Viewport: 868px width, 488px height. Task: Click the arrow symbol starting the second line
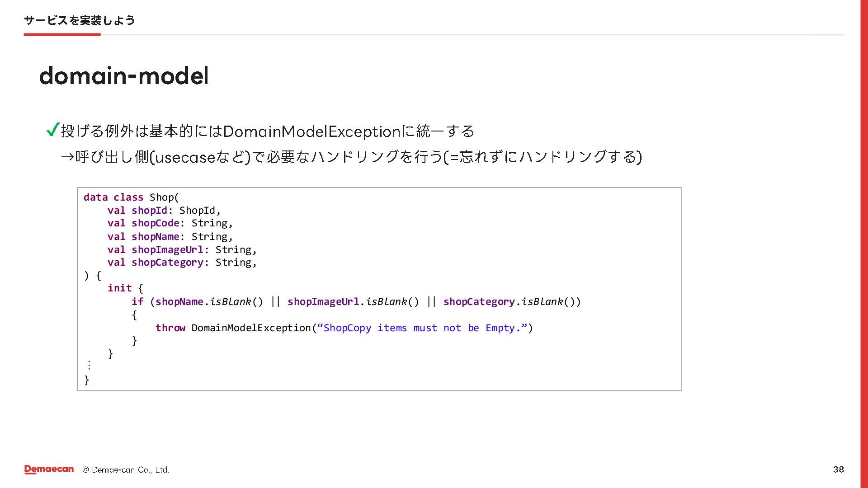click(67, 157)
